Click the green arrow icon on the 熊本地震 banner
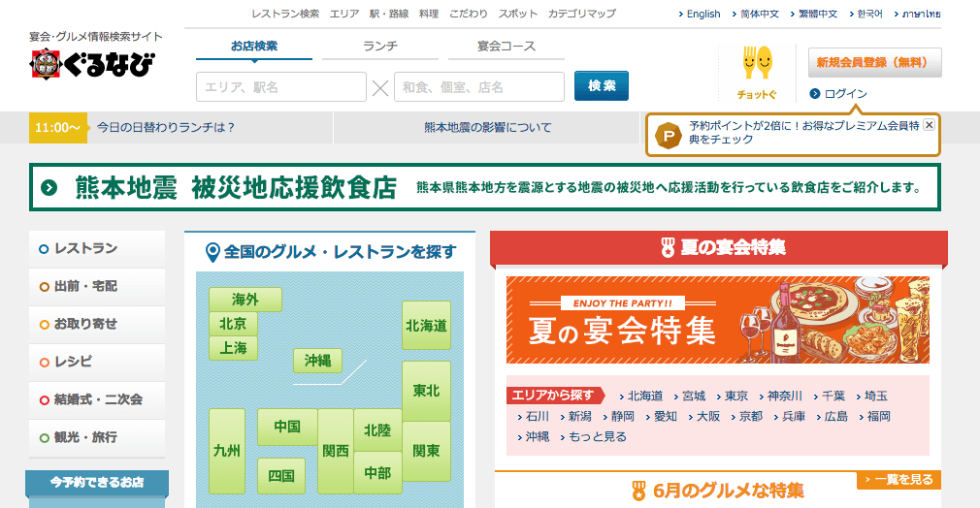980x508 pixels. [x=49, y=187]
